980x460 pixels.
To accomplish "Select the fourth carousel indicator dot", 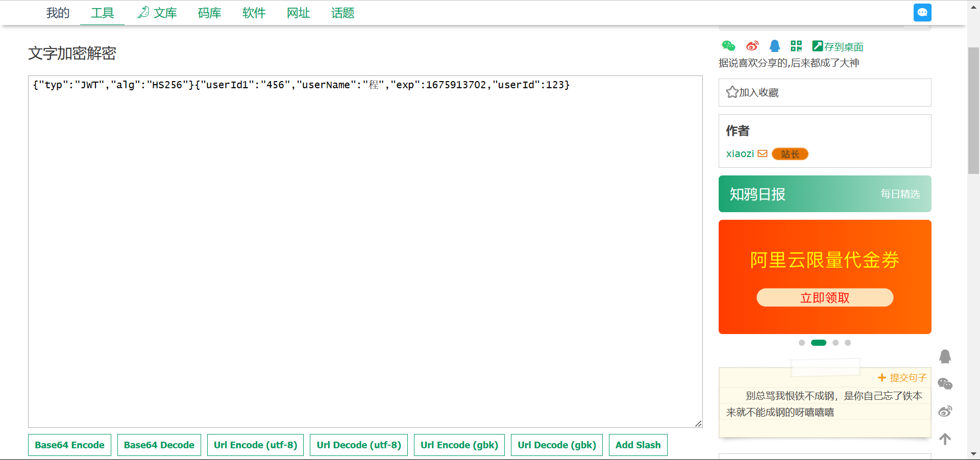I will 848,343.
